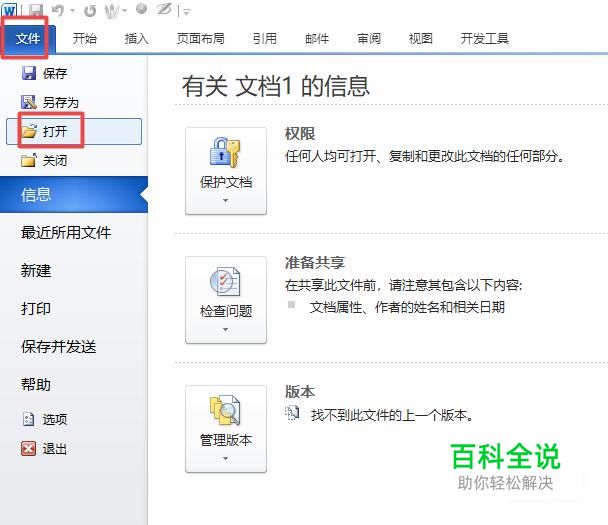608x525 pixels.
Task: Click the 有关 文档1 的信息 title
Action: pyautogui.click(x=276, y=86)
